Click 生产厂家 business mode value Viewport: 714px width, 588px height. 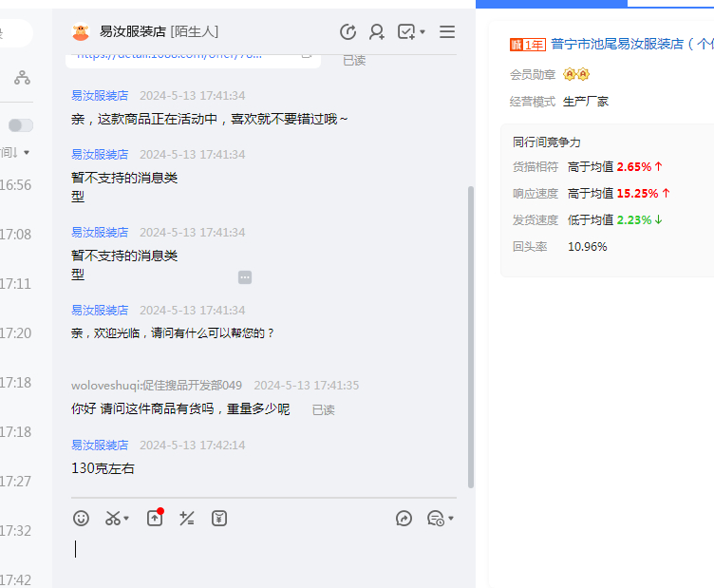586,101
